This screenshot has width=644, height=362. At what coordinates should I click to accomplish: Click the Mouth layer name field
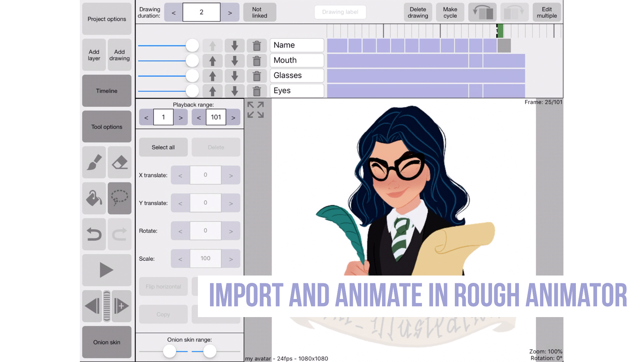pos(297,60)
